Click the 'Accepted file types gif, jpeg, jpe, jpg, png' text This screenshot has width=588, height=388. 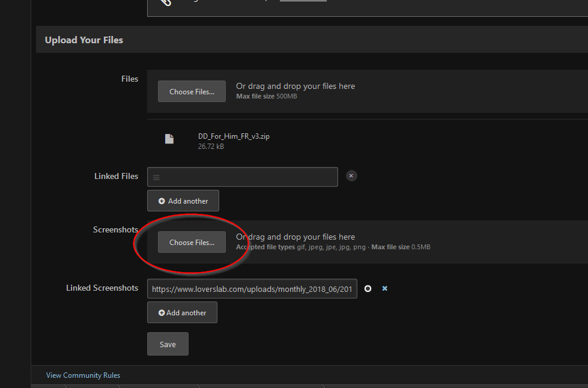(x=301, y=247)
